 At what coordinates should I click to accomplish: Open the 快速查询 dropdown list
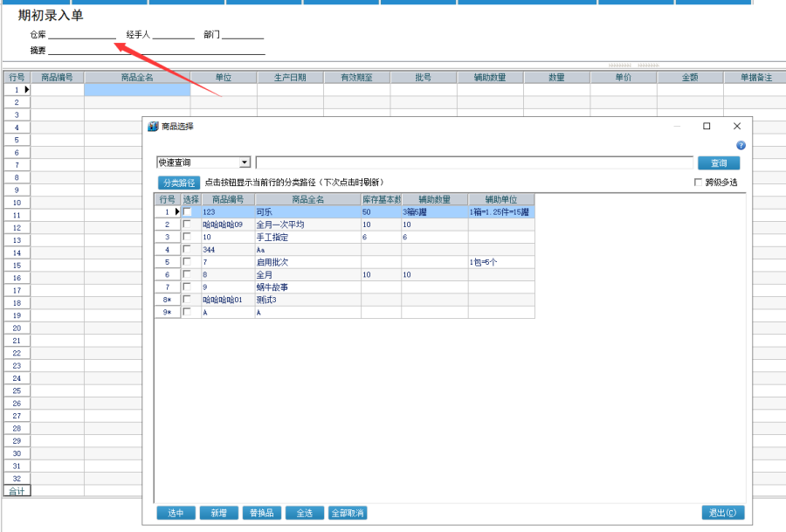245,162
